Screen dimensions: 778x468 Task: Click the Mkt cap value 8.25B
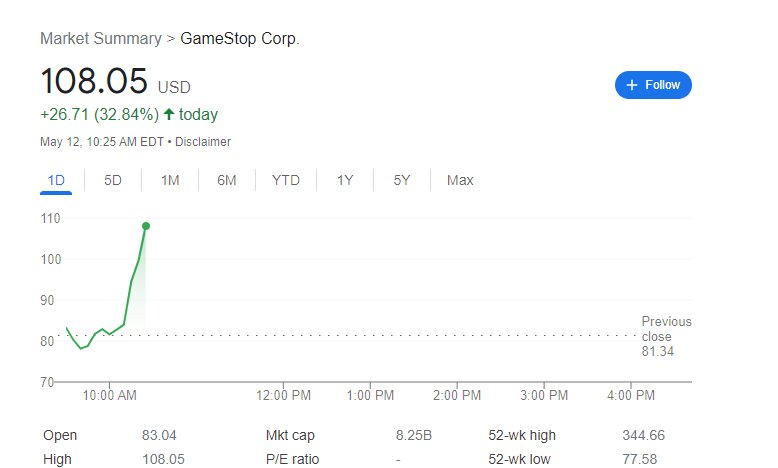pyautogui.click(x=414, y=436)
